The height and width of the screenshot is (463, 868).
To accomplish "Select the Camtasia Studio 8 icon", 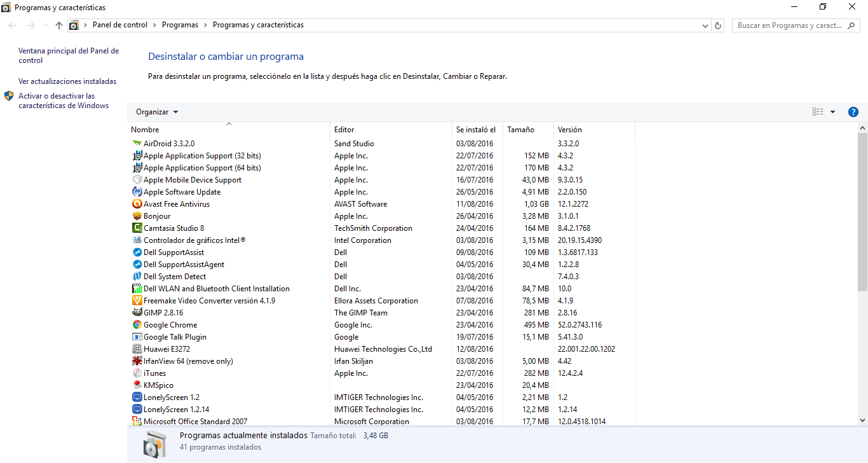I will pos(137,228).
